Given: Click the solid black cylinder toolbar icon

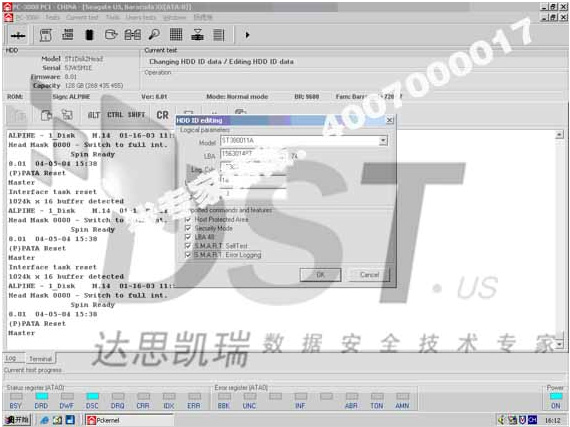Looking at the screenshot, I should 89,35.
